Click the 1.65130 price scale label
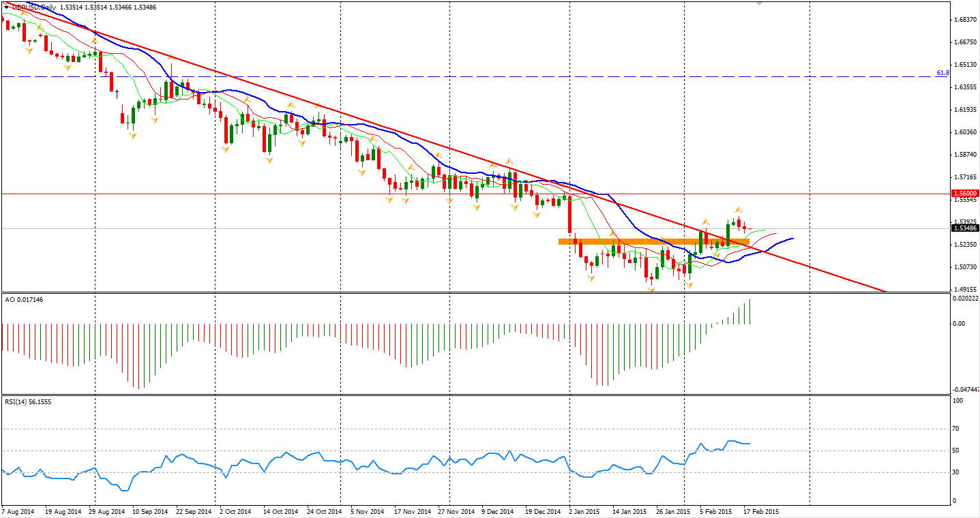The image size is (980, 518). point(966,65)
